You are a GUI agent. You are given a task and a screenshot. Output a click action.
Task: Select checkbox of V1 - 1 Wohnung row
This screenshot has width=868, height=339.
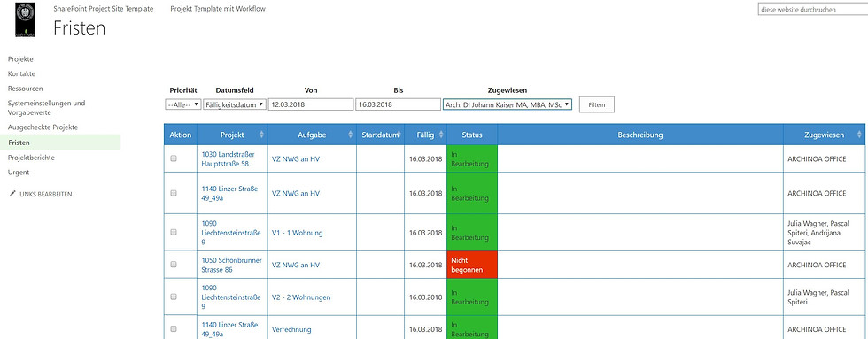tap(174, 232)
